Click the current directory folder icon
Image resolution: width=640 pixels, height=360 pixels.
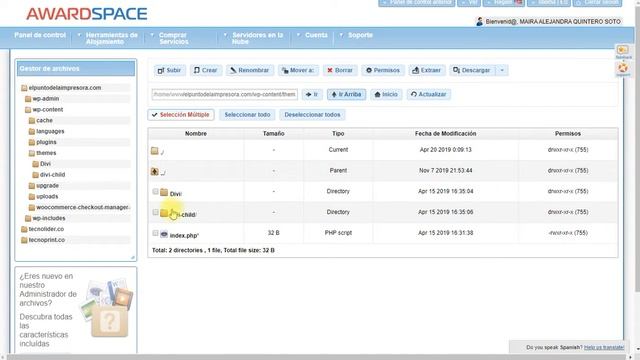(x=154, y=151)
